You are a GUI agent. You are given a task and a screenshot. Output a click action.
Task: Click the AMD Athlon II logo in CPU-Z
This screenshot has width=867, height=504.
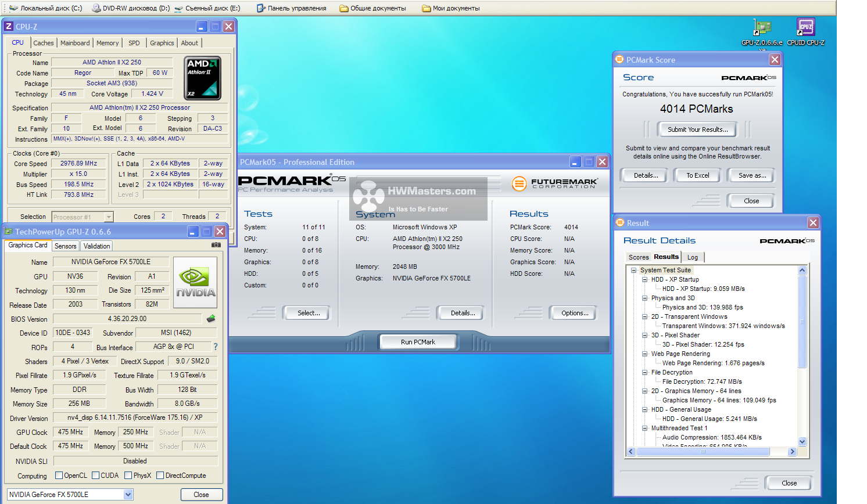[202, 78]
